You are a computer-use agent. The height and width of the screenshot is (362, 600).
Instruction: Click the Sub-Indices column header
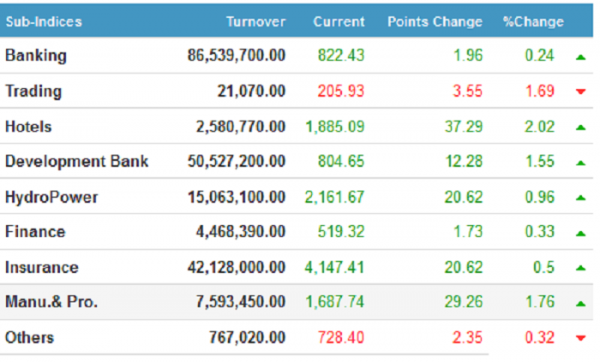[x=44, y=22]
